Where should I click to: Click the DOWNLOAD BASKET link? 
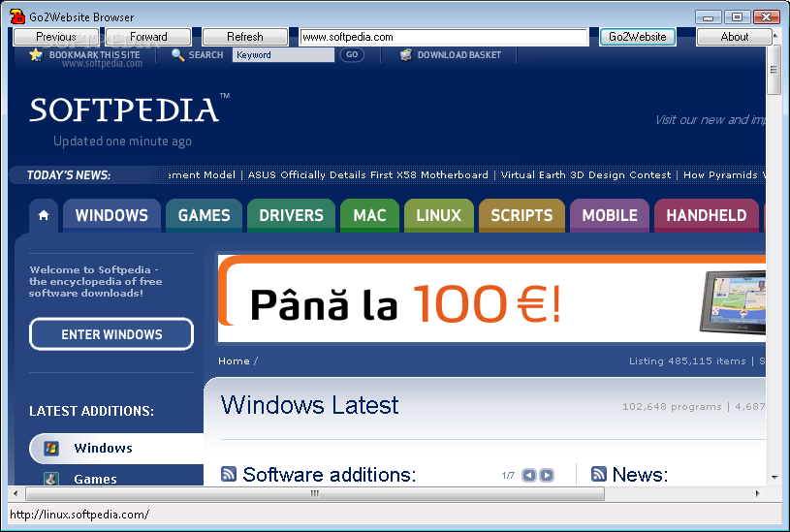(459, 55)
